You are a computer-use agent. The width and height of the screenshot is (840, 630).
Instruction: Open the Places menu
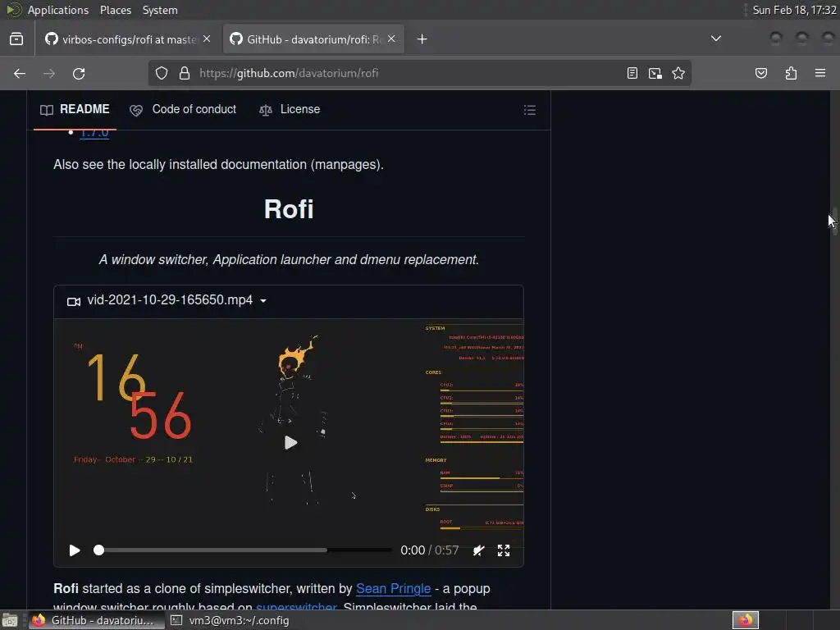(x=115, y=10)
